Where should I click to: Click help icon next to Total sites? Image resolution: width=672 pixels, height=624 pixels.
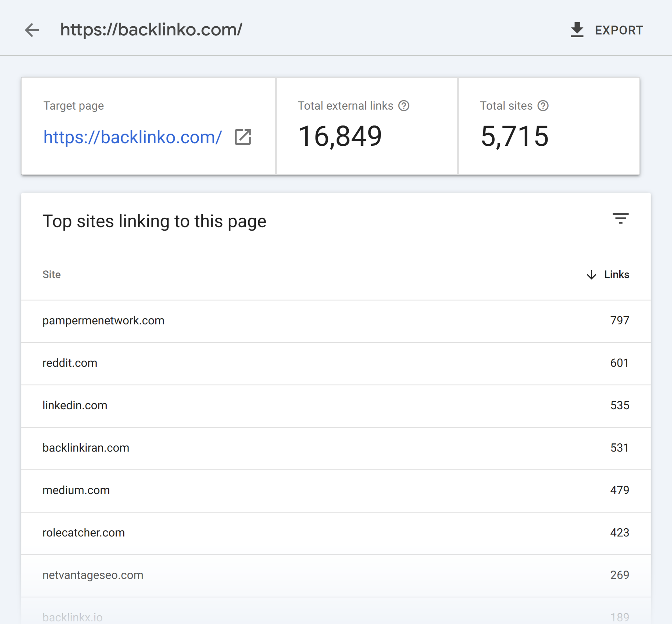tap(543, 106)
